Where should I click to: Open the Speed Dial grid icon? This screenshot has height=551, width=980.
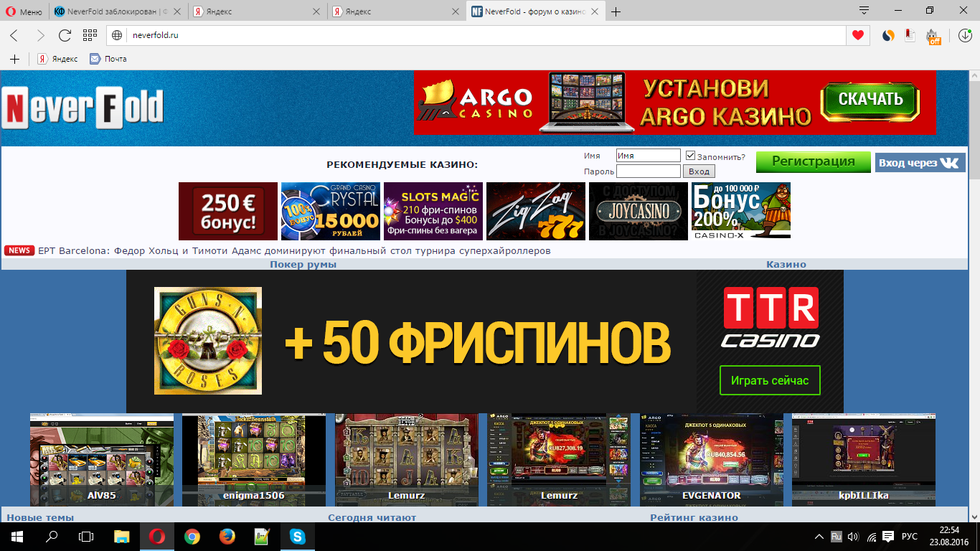(x=90, y=35)
